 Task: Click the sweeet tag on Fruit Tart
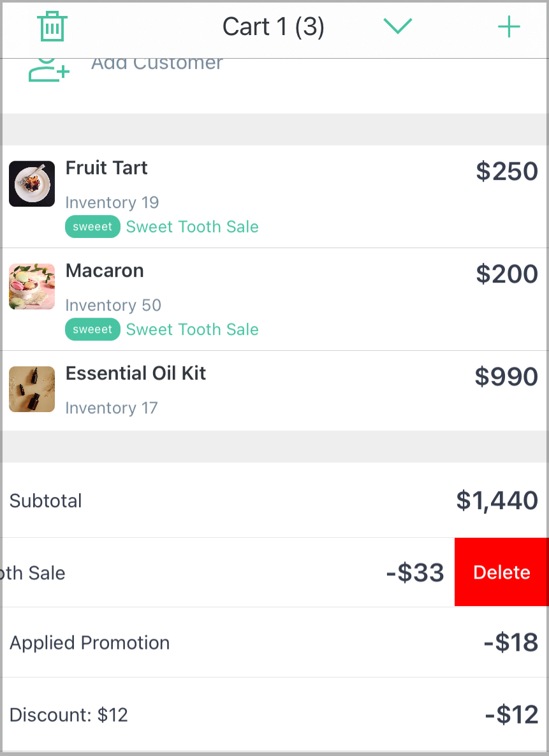pos(92,226)
